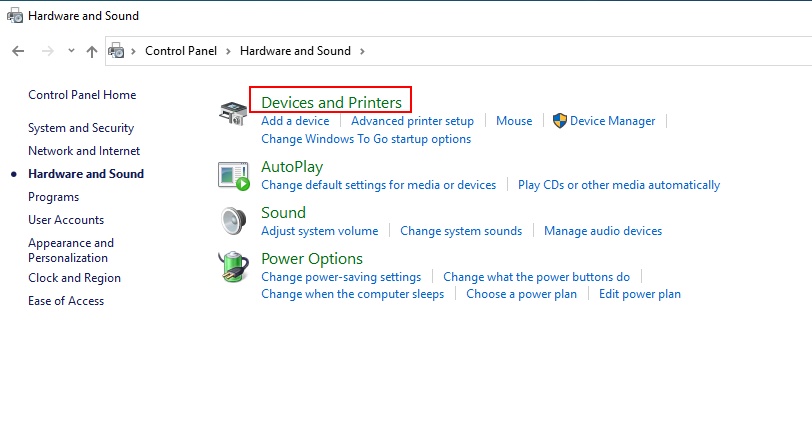Click the Sound speaker icon
The width and height of the screenshot is (812, 421).
(x=233, y=221)
